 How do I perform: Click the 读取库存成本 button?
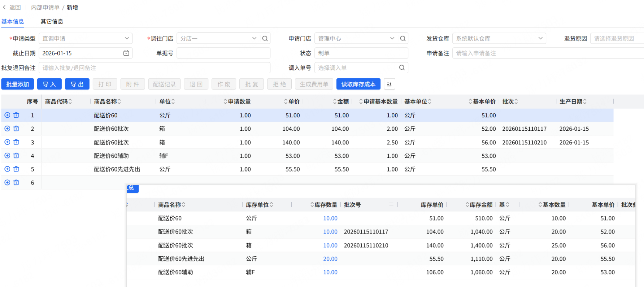(x=358, y=84)
